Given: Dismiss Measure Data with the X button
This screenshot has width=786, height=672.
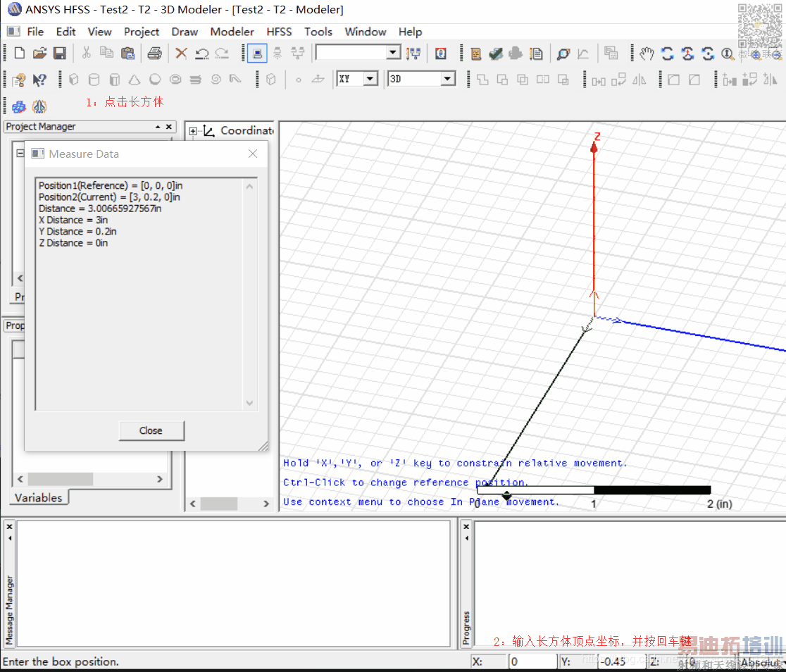Looking at the screenshot, I should pyautogui.click(x=253, y=154).
